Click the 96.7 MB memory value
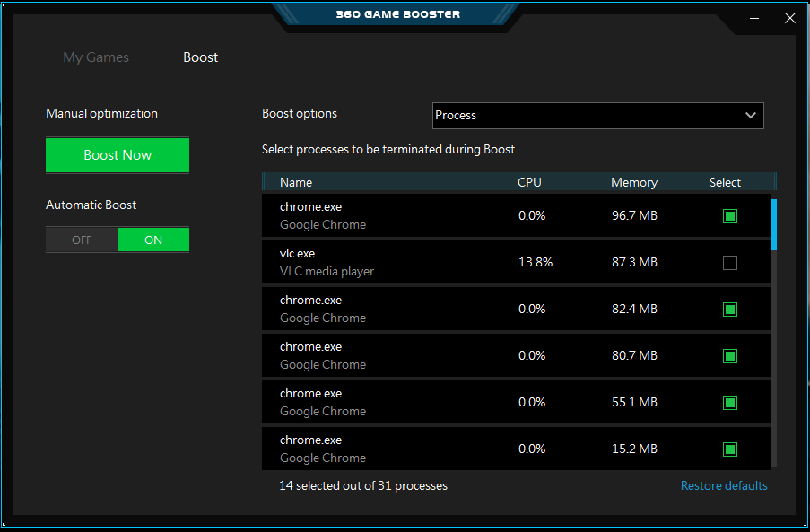810x532 pixels. coord(634,215)
